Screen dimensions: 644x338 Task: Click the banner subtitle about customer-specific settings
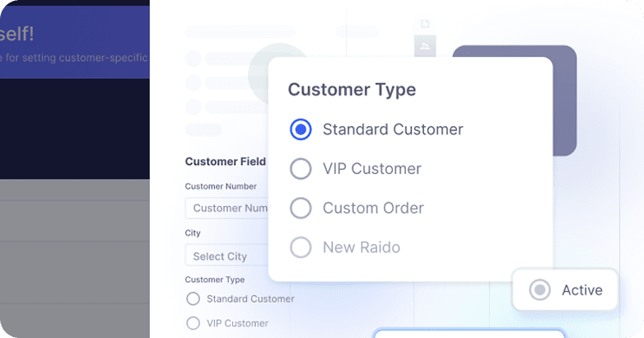point(74,58)
